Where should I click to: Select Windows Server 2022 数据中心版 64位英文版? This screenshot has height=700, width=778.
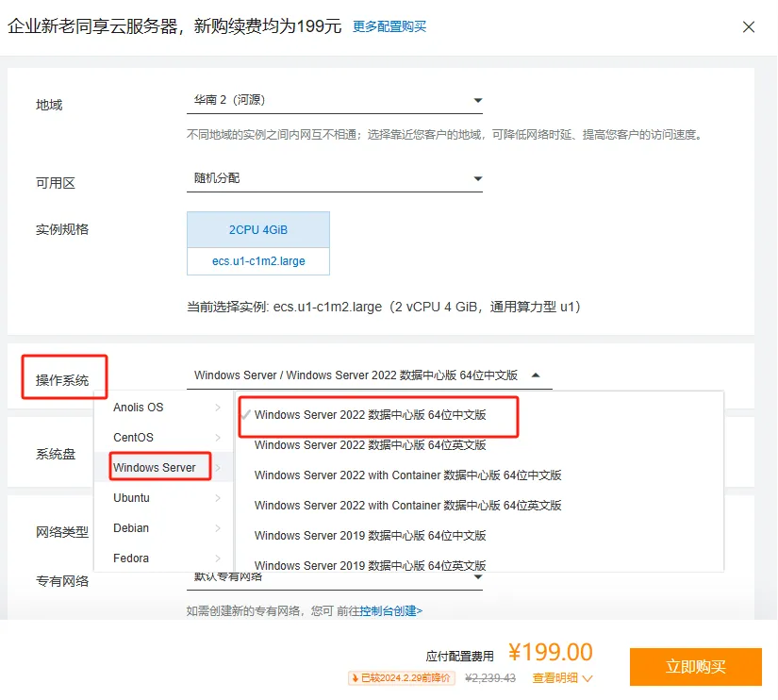[371, 445]
